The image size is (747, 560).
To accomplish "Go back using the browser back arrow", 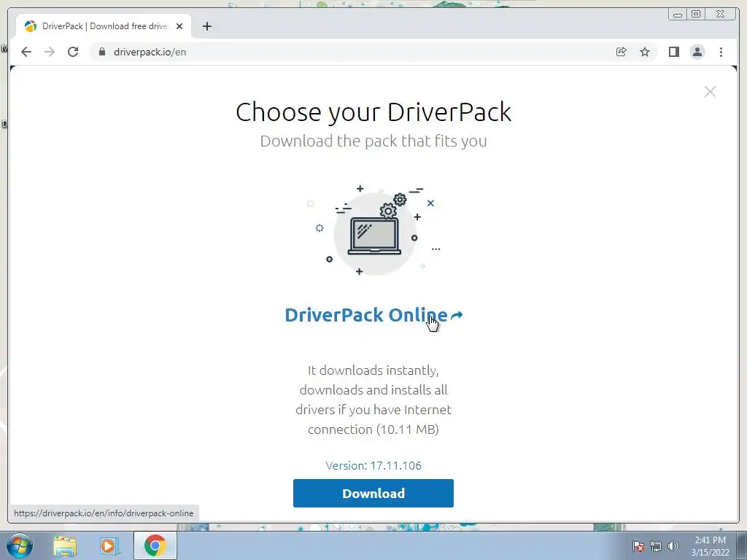I will [x=26, y=52].
